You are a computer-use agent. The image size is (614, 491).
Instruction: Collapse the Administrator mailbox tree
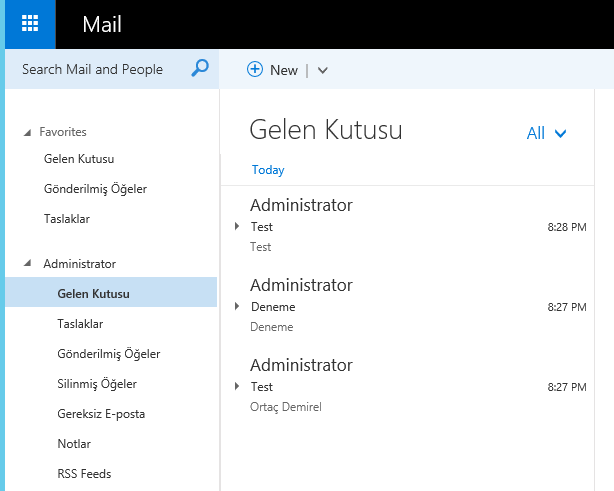(x=27, y=264)
